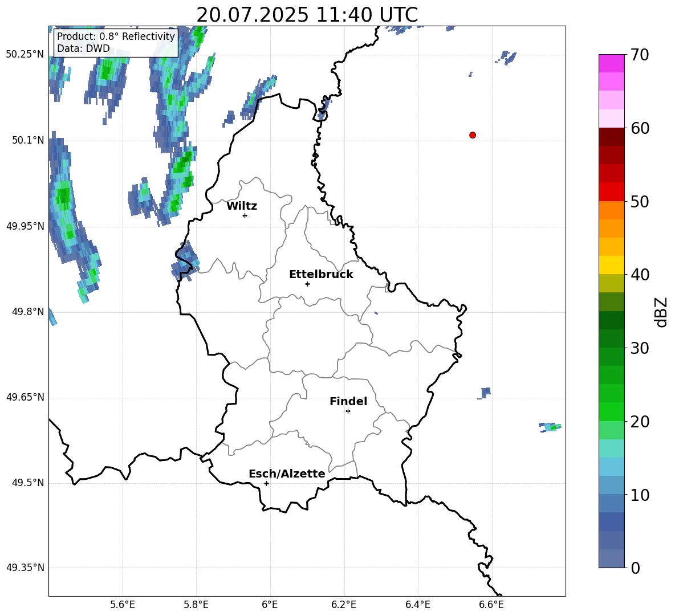This screenshot has height=616, width=675.
Task: Click the 0 tick on the colorbar
Action: click(635, 568)
